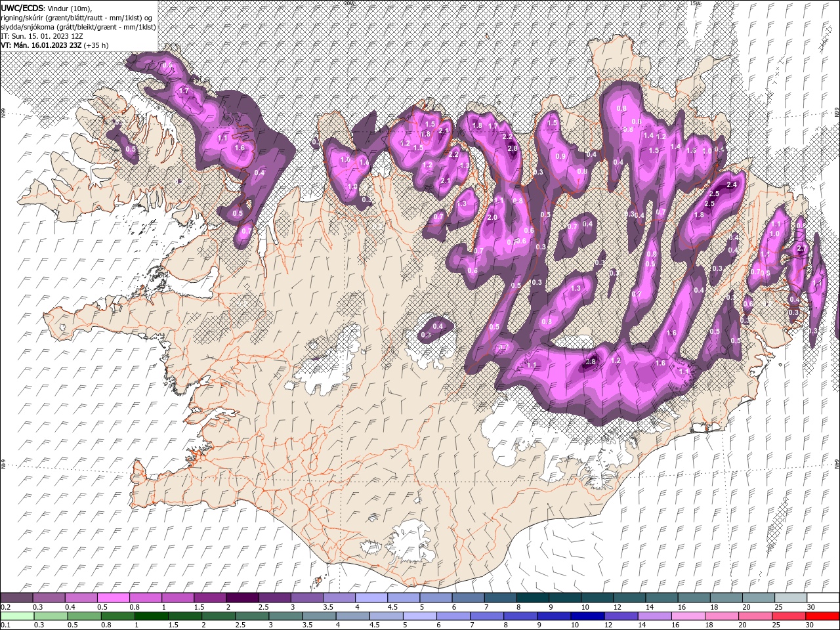Pick the rain legend swatch between 20 and 25
Viewport: 840px width, 630px height.
754,616
